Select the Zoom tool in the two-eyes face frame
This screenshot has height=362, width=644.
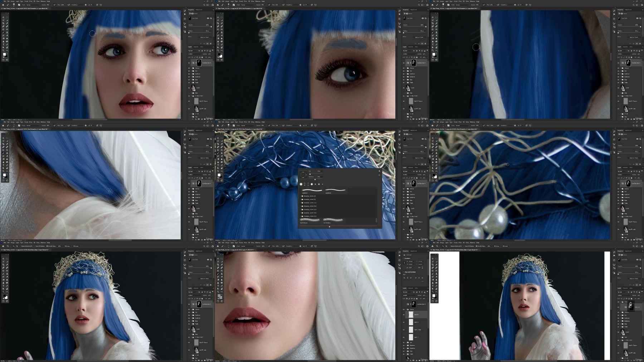point(3,50)
